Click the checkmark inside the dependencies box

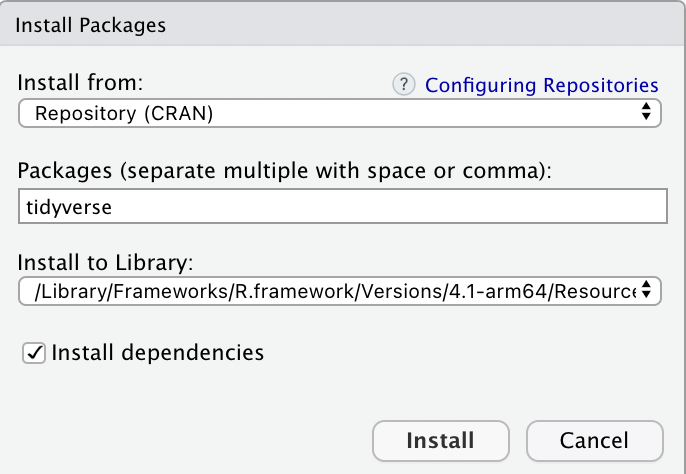34,353
